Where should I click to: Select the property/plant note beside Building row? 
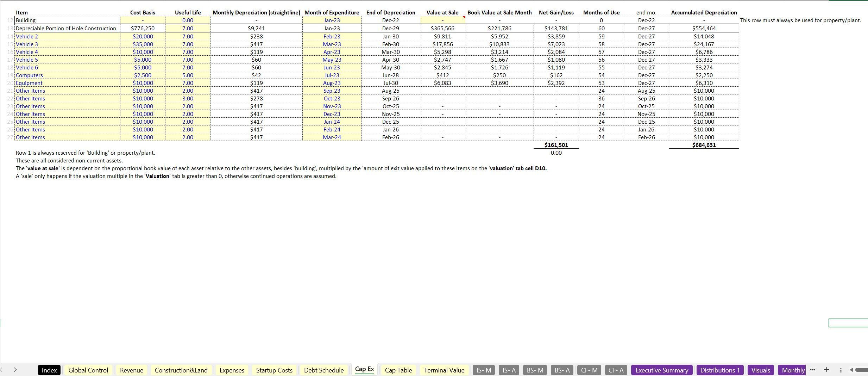pyautogui.click(x=800, y=20)
